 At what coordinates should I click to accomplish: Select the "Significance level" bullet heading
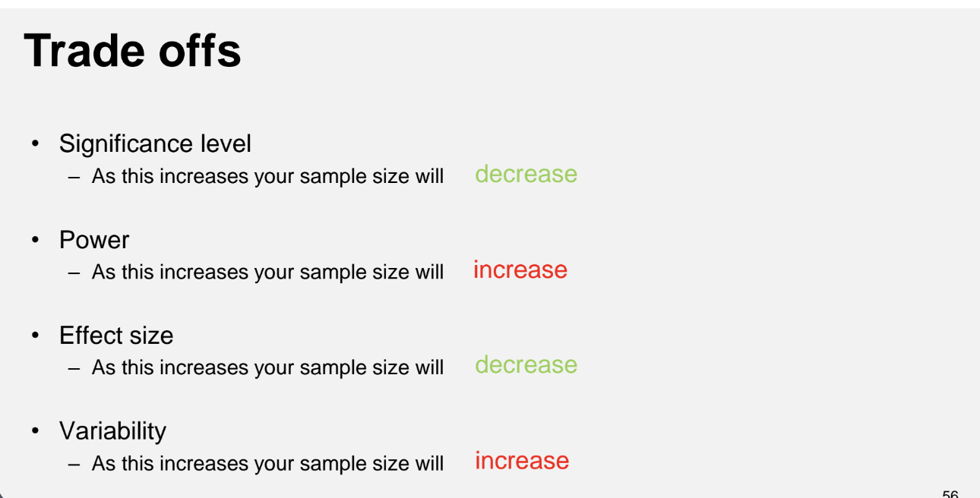(x=155, y=143)
